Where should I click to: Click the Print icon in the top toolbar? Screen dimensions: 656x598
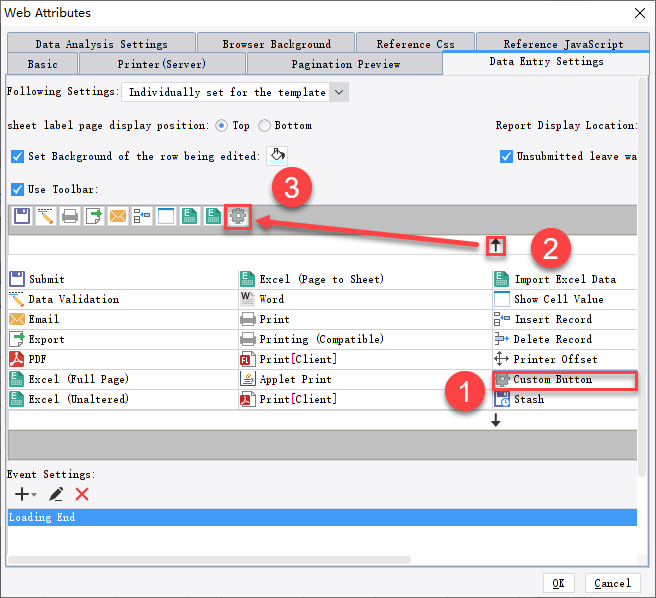pyautogui.click(x=70, y=216)
